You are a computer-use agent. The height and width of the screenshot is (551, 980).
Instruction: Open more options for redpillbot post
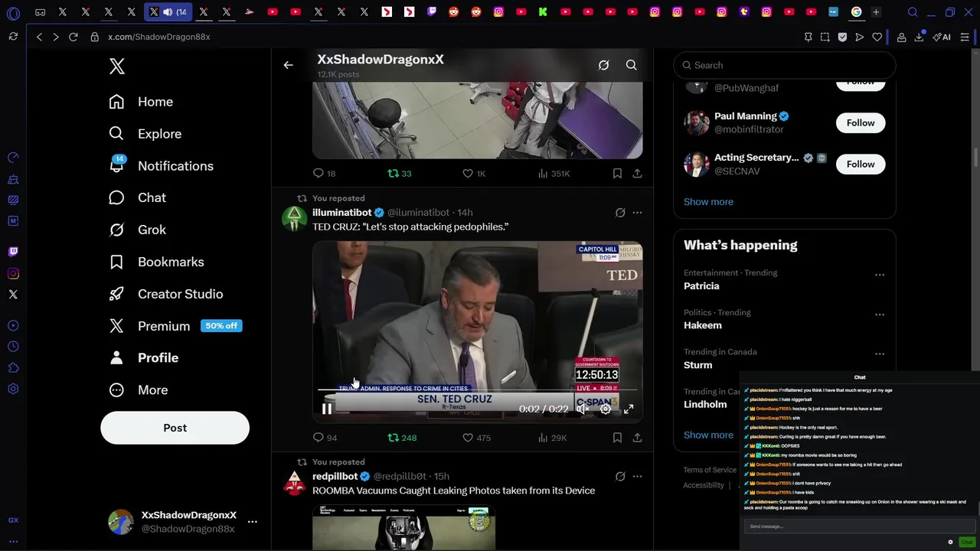[x=637, y=476]
